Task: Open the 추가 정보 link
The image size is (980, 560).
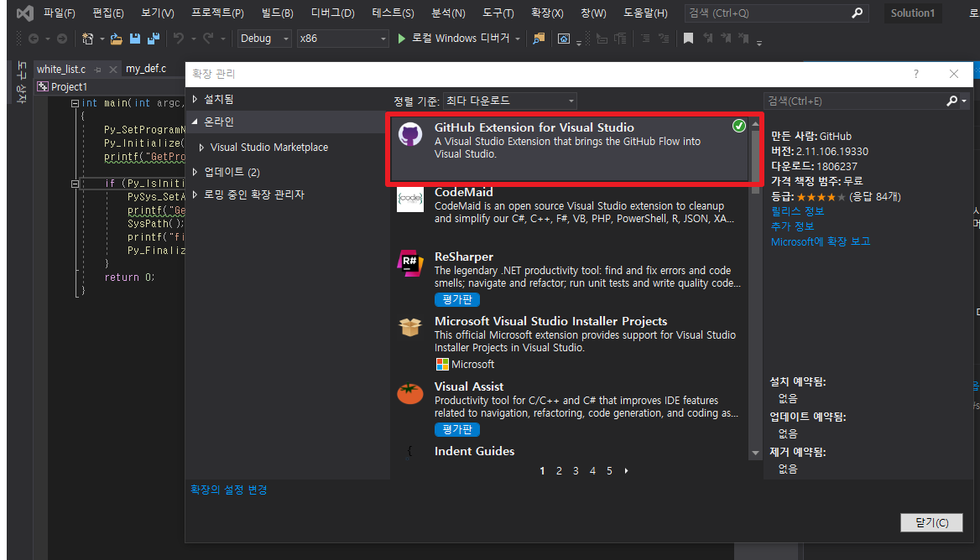Action: 793,226
